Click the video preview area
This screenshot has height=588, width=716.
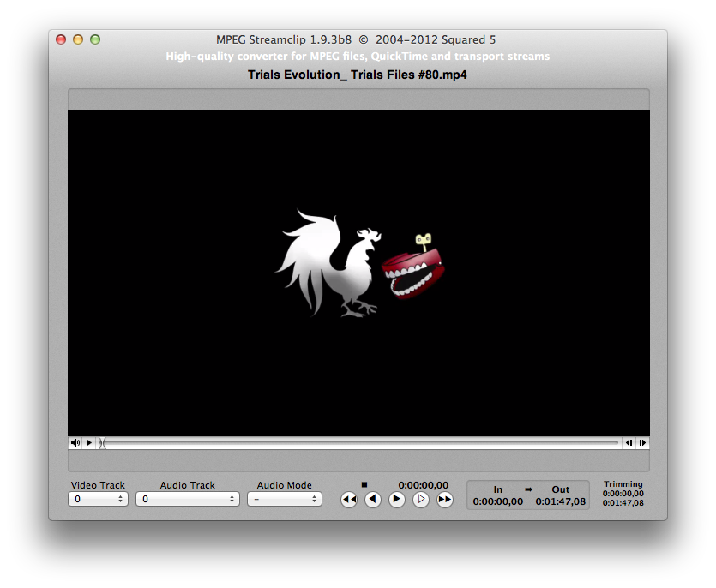(x=358, y=273)
